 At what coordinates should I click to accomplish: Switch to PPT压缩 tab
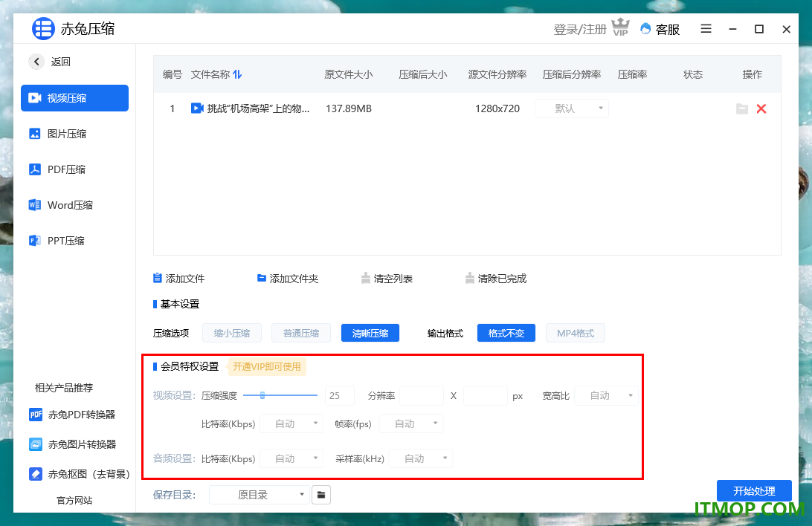tap(57, 241)
